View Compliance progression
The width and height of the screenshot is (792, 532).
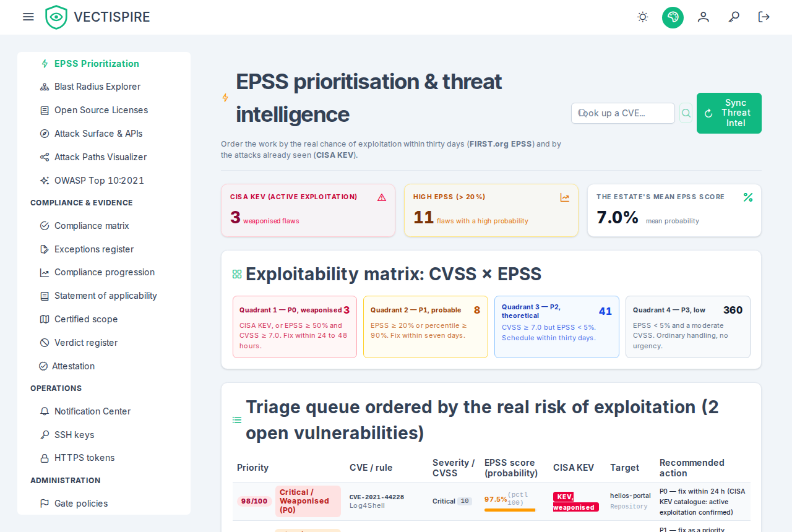click(104, 272)
